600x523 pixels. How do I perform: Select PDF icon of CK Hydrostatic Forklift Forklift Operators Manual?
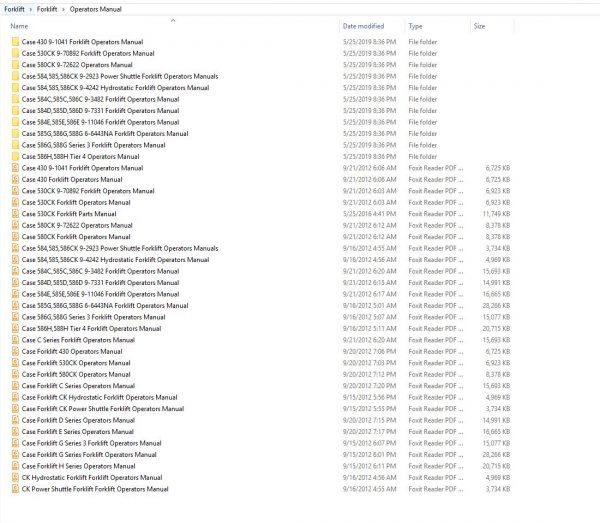(x=15, y=477)
